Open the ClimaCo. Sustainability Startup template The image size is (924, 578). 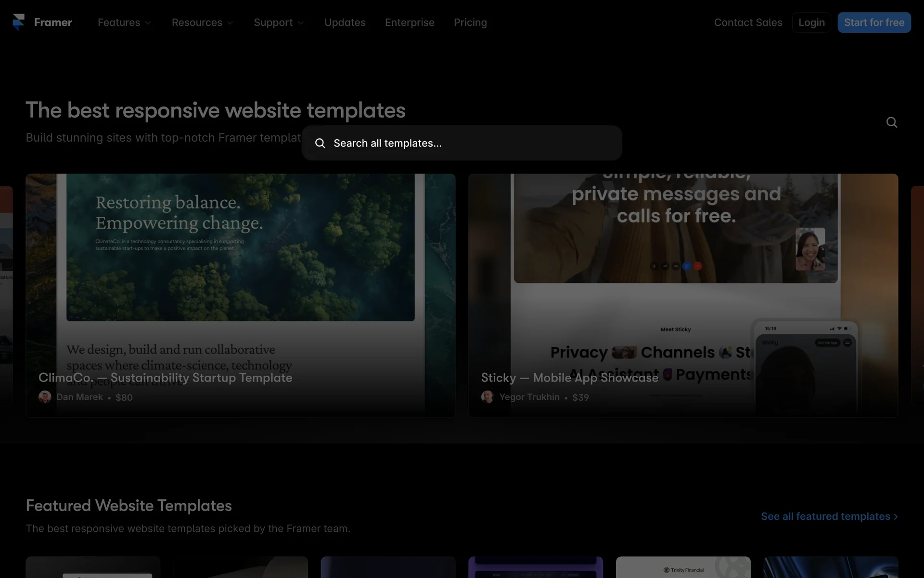click(165, 378)
